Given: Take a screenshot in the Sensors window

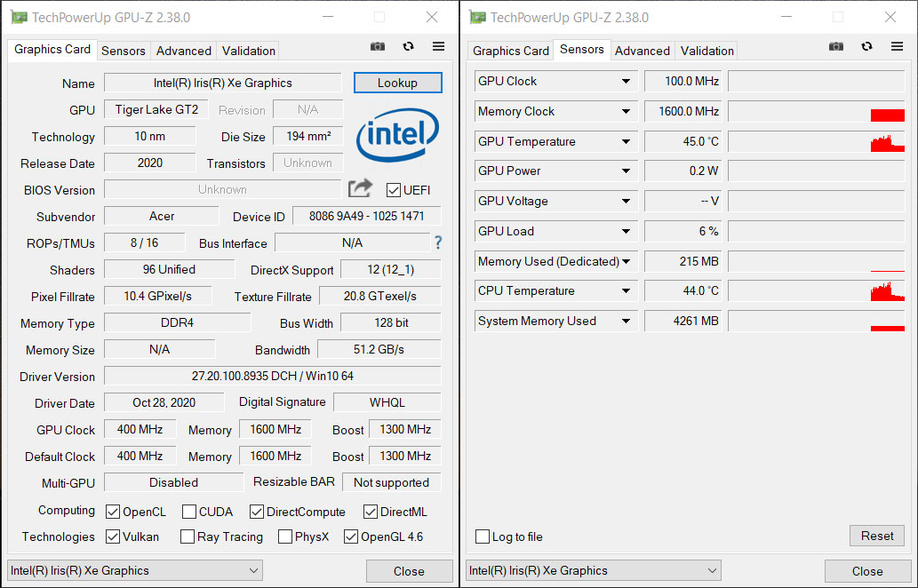Looking at the screenshot, I should pos(836,46).
